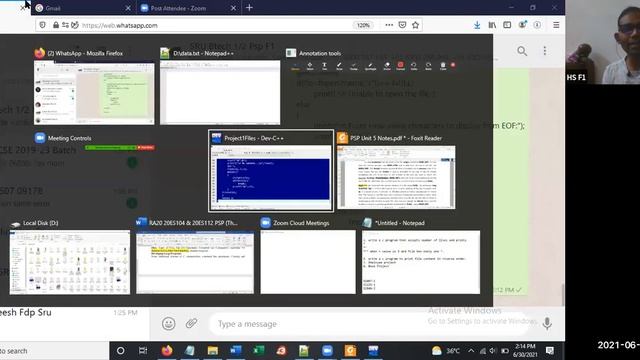
Task: Click the taskbar search box
Action: [54, 351]
